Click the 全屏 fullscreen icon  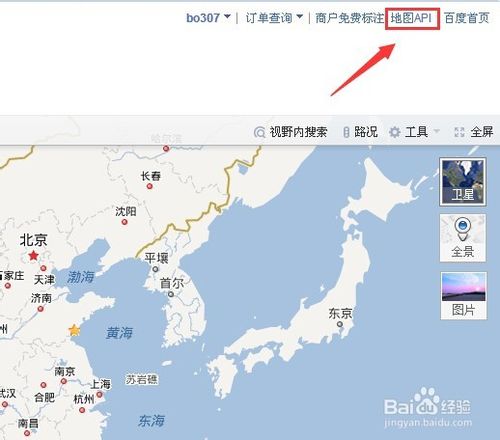click(459, 132)
